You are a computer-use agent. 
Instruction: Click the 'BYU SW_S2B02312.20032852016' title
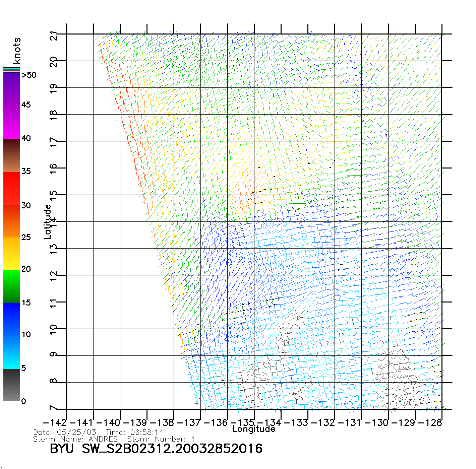coord(156,449)
